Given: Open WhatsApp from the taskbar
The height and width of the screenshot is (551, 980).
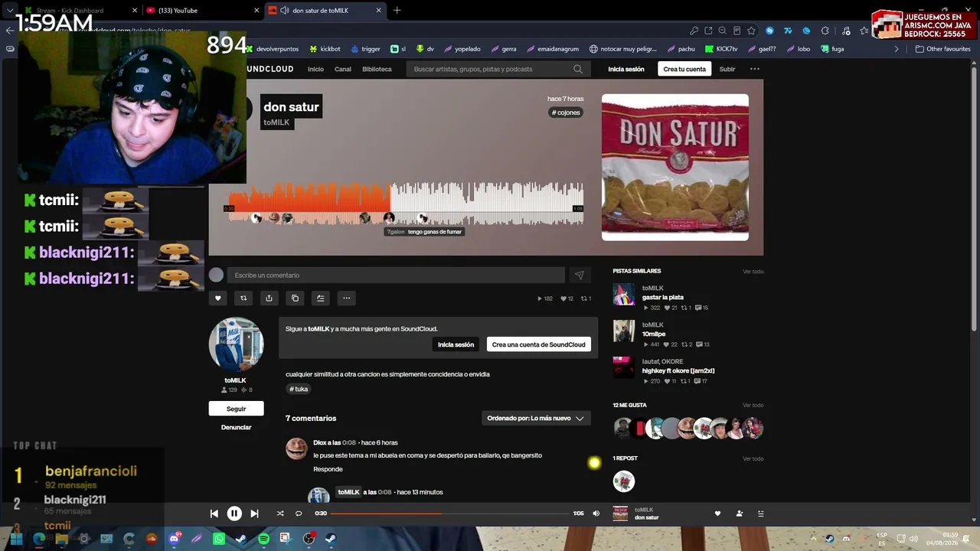Looking at the screenshot, I should click(x=219, y=539).
